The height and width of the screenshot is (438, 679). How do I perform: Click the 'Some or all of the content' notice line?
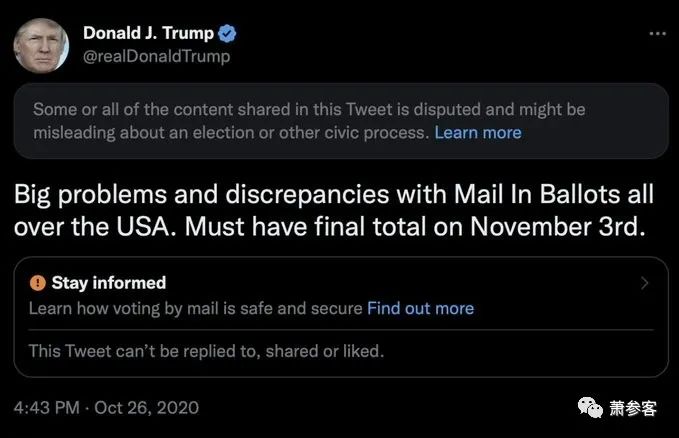pyautogui.click(x=309, y=110)
